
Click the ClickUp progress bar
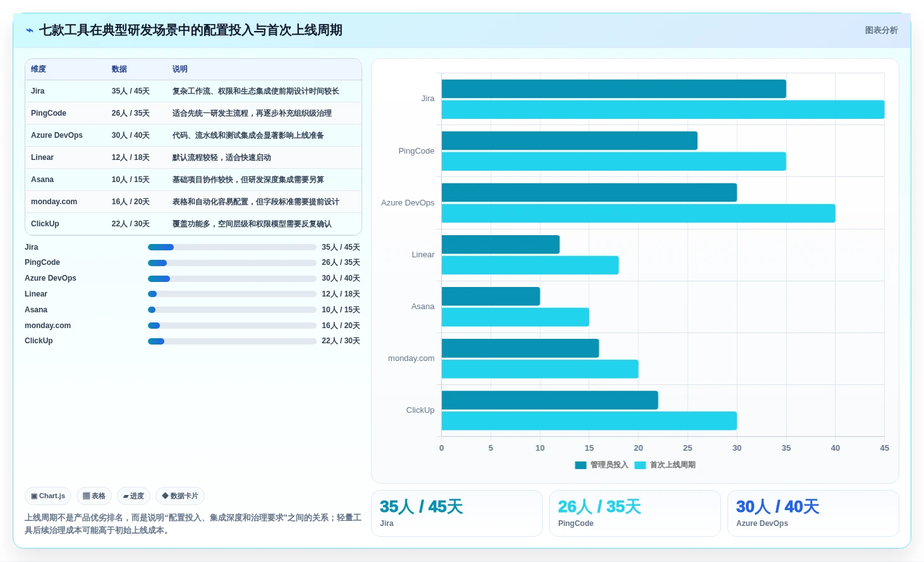coord(232,341)
